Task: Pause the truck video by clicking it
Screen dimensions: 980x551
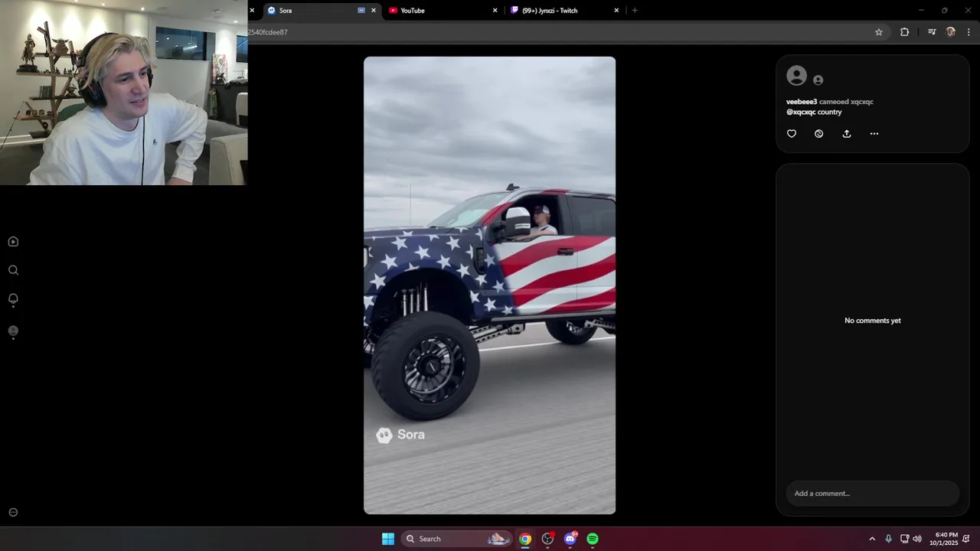Action: [x=489, y=285]
